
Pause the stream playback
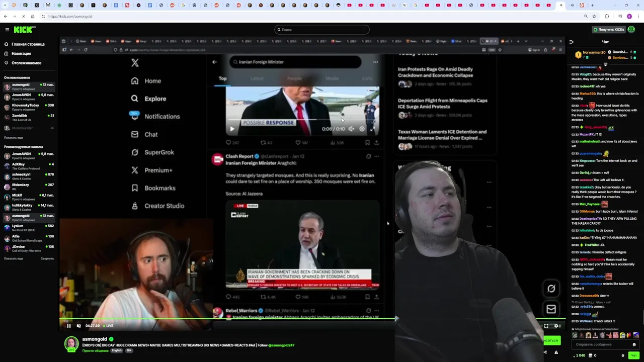[69, 326]
